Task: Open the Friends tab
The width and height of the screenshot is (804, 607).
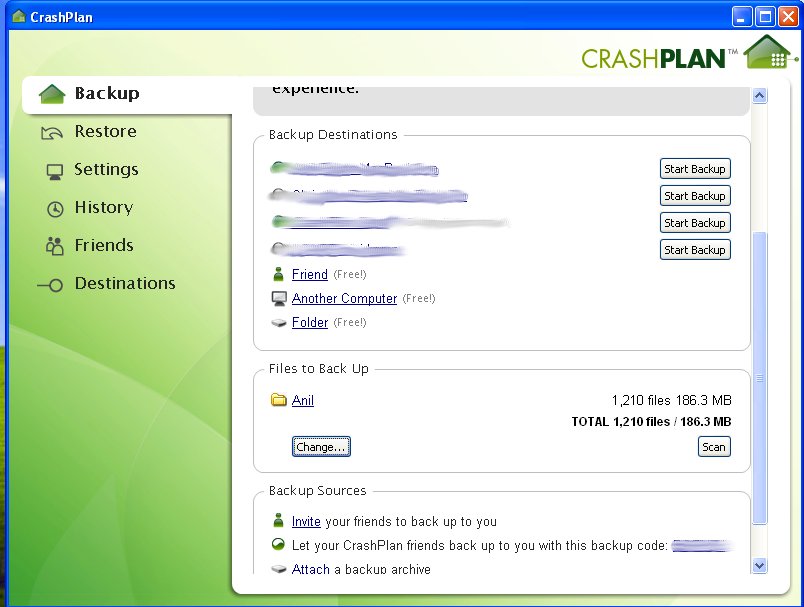Action: click(104, 246)
